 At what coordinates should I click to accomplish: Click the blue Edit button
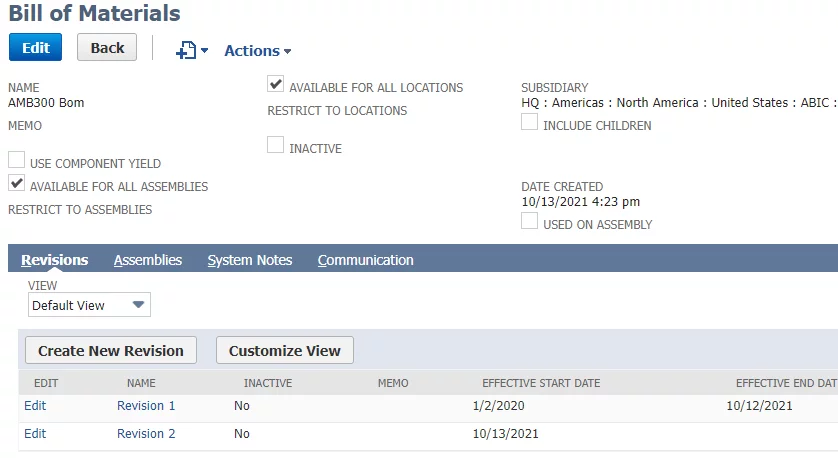pyautogui.click(x=35, y=48)
